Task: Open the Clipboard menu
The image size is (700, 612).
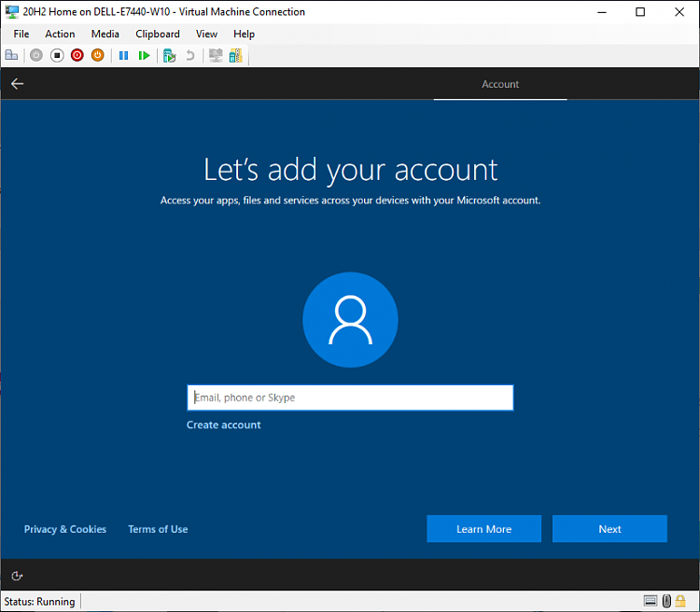Action: point(158,34)
